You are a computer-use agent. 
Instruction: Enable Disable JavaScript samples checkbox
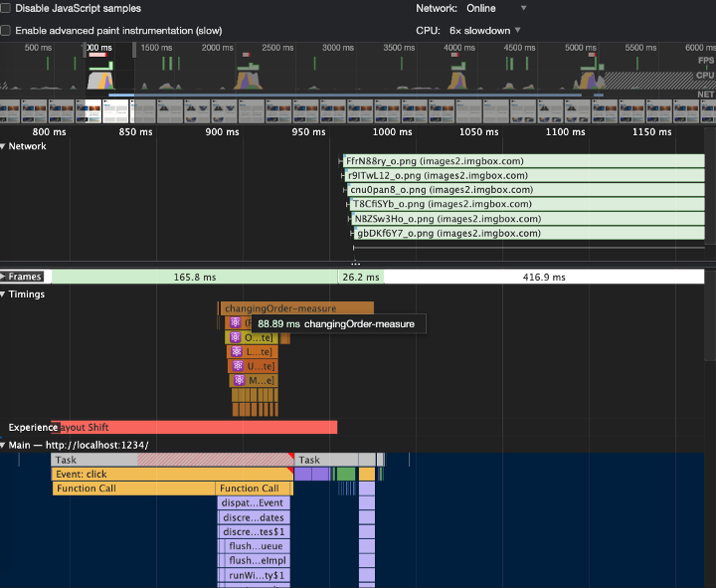[6, 8]
